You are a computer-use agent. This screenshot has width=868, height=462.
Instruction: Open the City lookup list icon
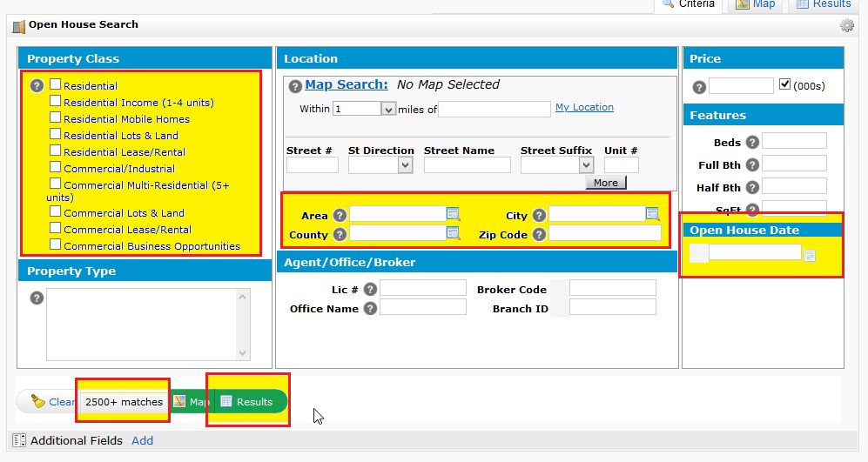pos(653,213)
